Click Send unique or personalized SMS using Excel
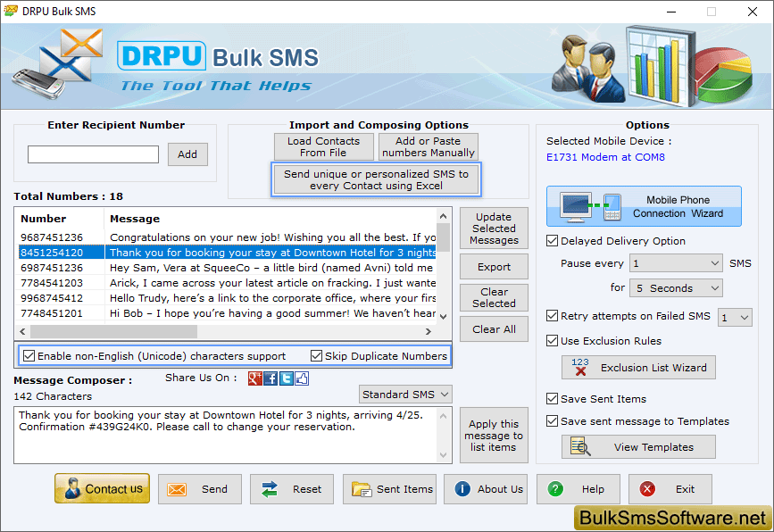 [x=376, y=179]
